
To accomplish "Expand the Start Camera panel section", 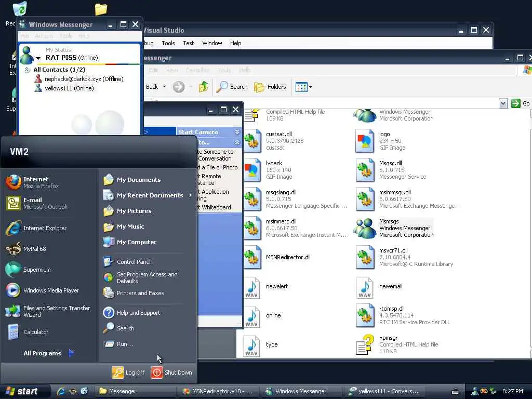I will coord(237,131).
